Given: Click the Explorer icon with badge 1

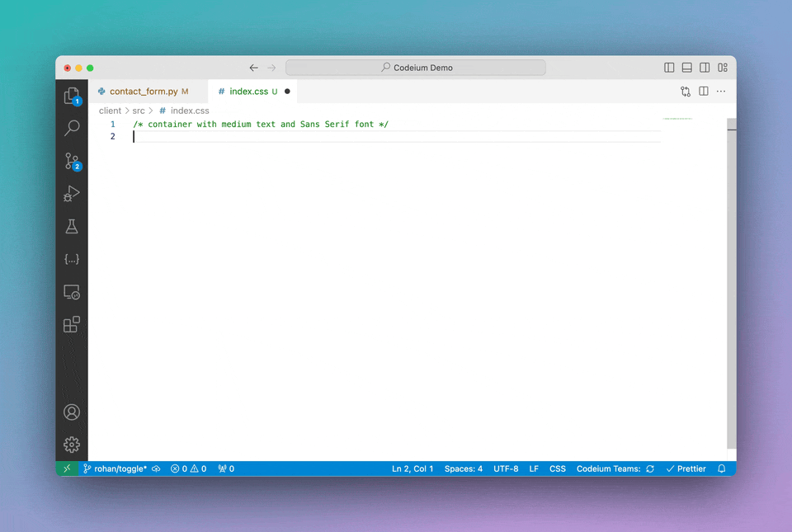Looking at the screenshot, I should 72,96.
